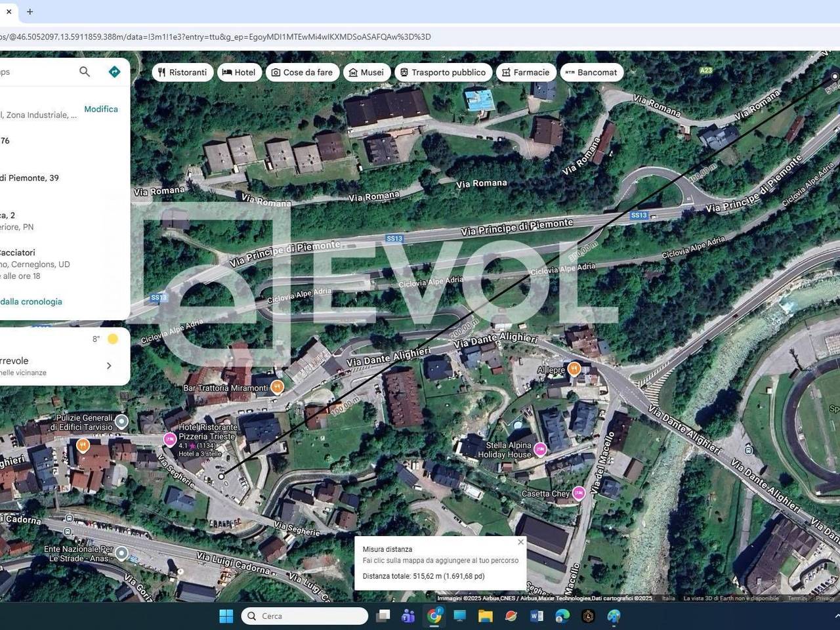Expand the nearby suggestions chevron arrow
Image resolution: width=840 pixels, height=630 pixels.
[x=109, y=366]
